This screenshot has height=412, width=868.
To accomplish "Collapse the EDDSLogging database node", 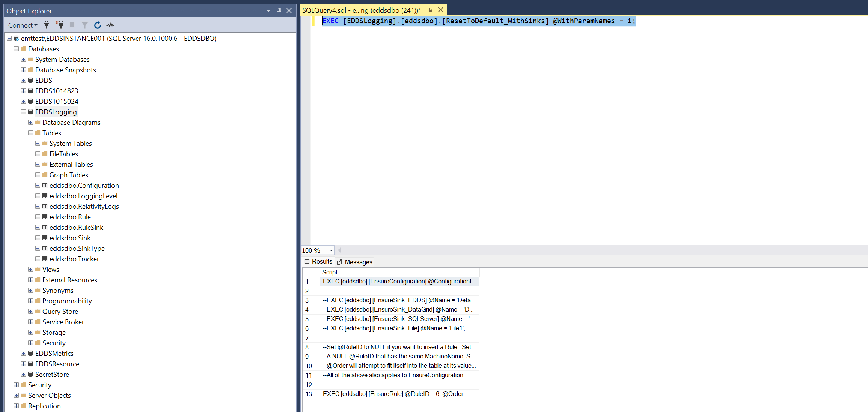I will (23, 112).
